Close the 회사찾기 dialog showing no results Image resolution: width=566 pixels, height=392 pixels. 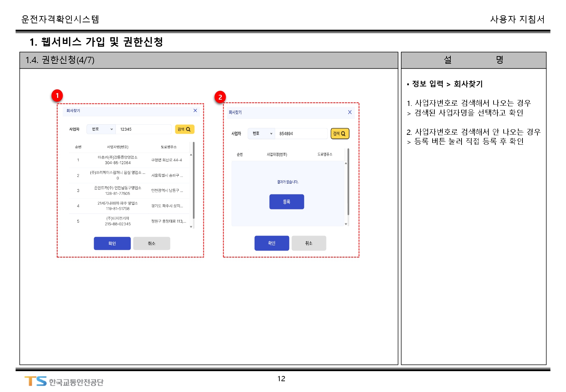coord(350,112)
